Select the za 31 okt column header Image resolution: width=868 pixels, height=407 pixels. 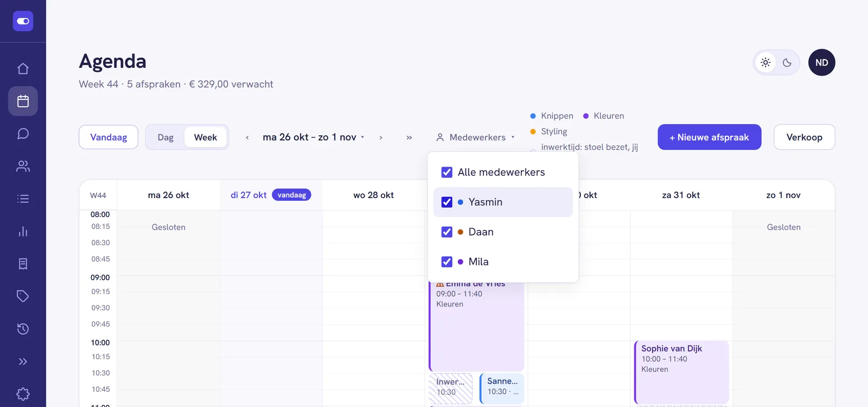click(681, 195)
